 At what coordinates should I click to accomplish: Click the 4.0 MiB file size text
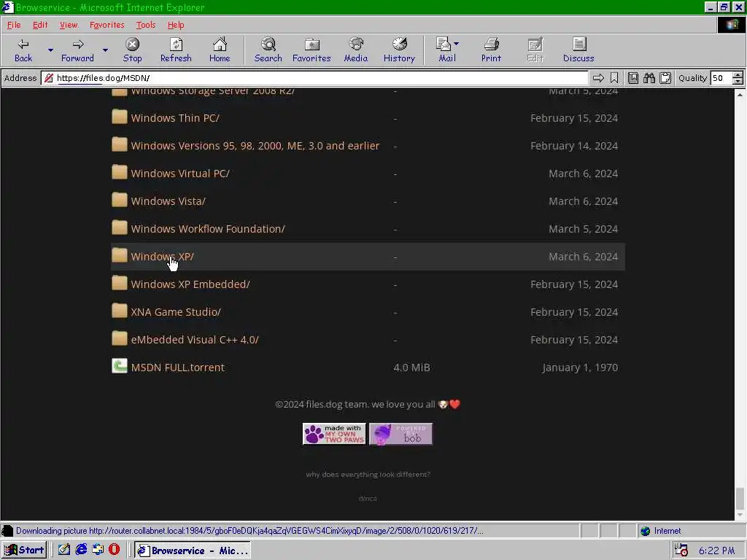411,367
